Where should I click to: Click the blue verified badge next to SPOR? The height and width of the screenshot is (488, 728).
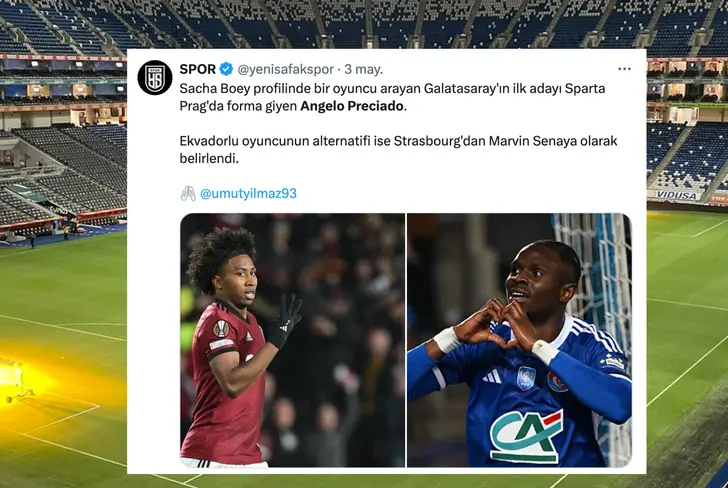point(226,69)
